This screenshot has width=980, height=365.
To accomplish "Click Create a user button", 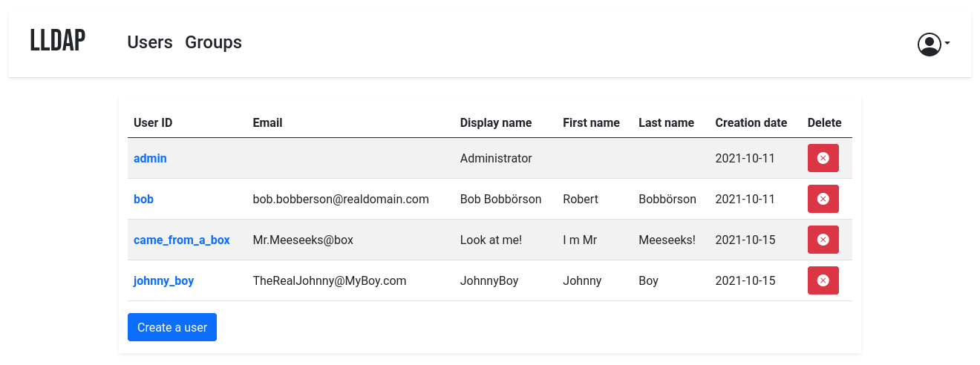I will pos(172,327).
